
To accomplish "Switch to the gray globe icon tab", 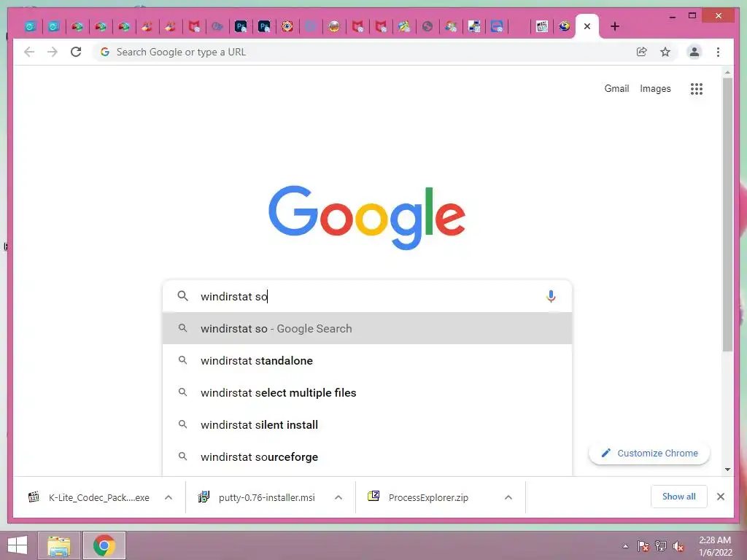I will point(427,26).
